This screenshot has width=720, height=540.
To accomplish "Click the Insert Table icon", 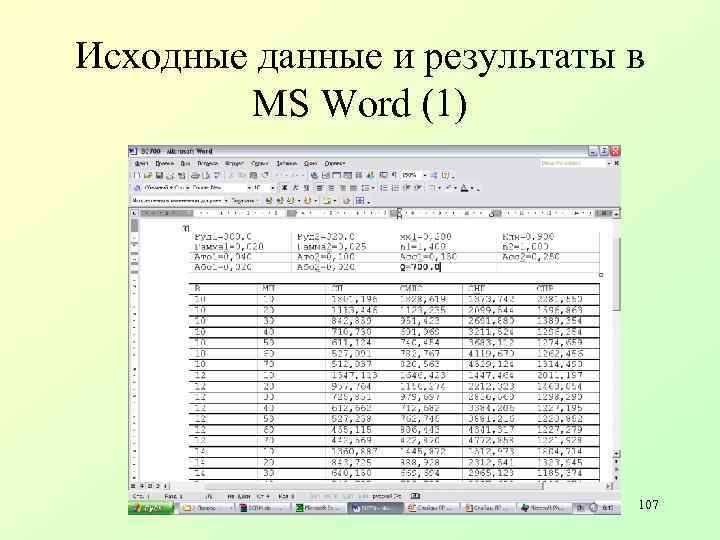I will tap(336, 175).
